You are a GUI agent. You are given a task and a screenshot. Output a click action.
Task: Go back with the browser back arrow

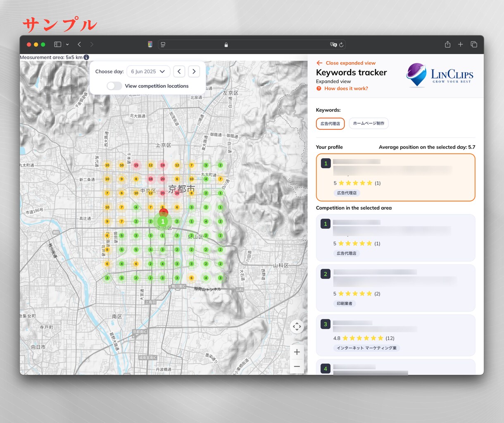point(79,44)
